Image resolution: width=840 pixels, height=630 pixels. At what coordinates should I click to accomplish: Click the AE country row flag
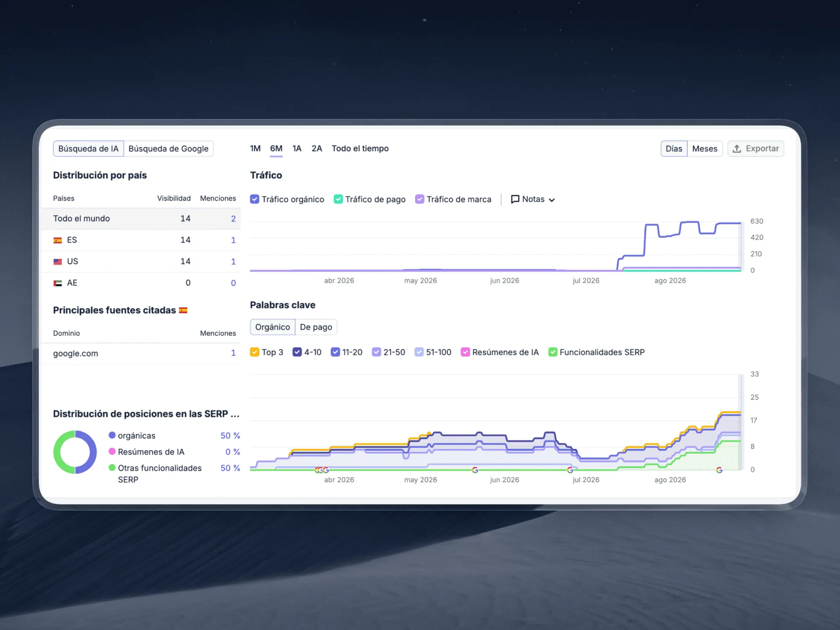(58, 283)
